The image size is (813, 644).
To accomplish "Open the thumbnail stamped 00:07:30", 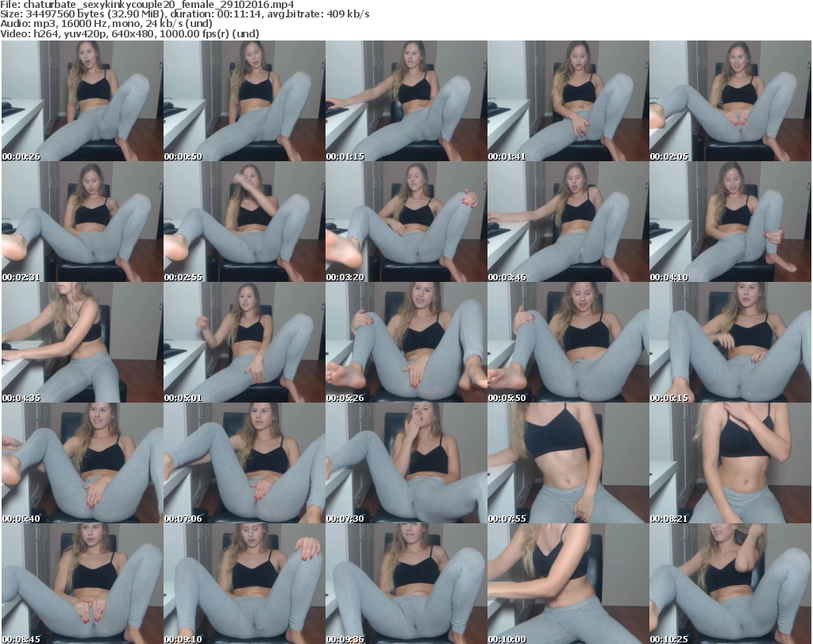I will pyautogui.click(x=406, y=463).
